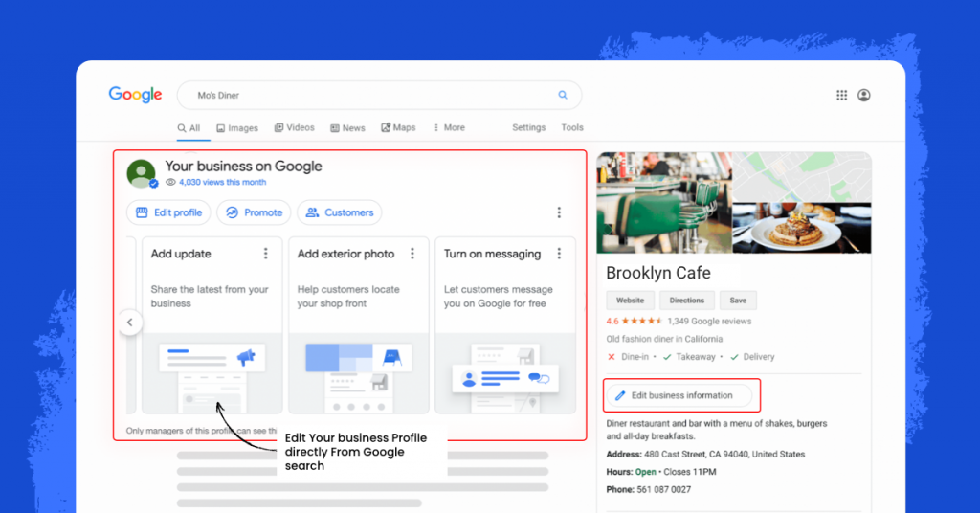Click the phone number 561 087 0027
Viewport: 980px width, 513px height.
664,490
